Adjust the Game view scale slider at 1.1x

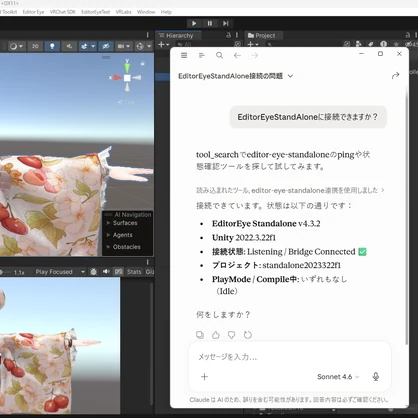[2, 272]
